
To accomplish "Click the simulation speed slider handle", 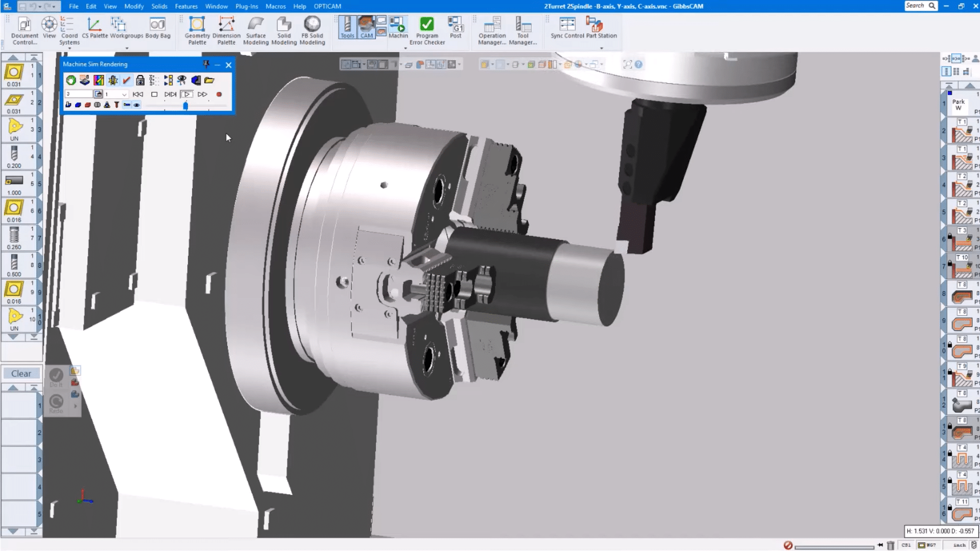I will [185, 106].
